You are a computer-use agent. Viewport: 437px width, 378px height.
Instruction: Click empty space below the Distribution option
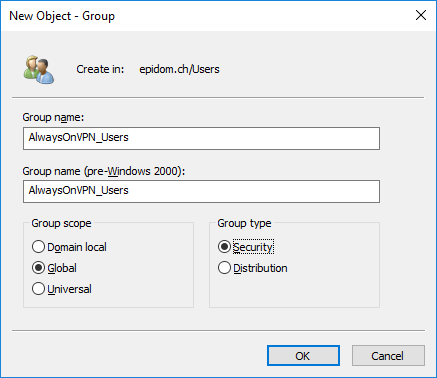point(294,291)
